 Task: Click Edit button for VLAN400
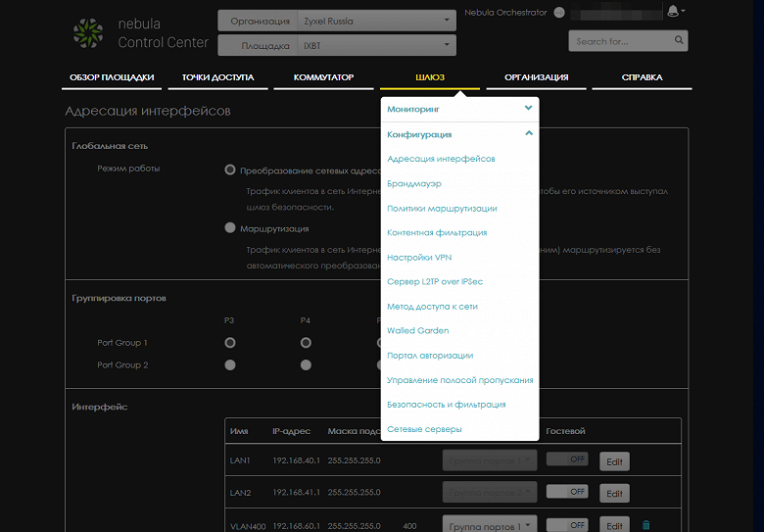click(614, 525)
